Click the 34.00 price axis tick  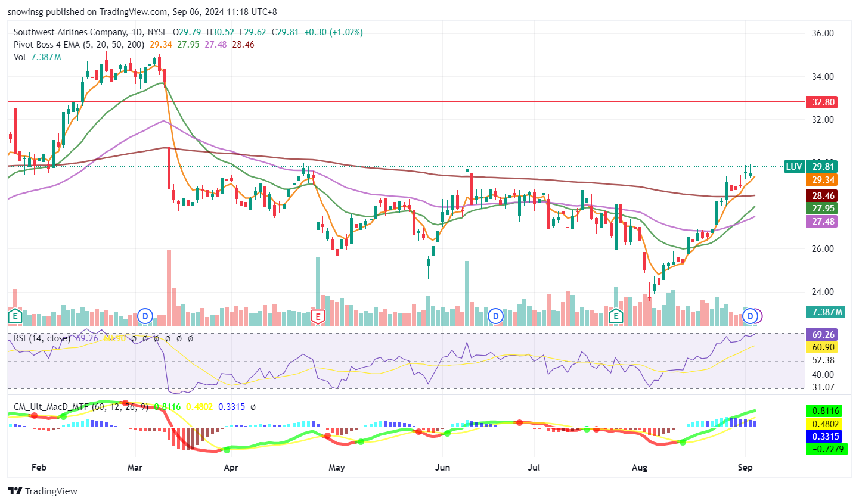pyautogui.click(x=823, y=76)
